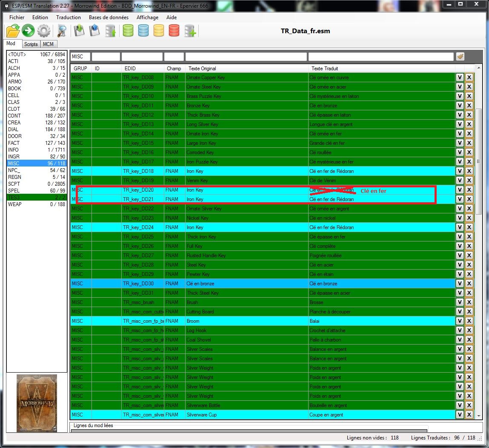
Task: Open settings with the gear icon
Action: [43, 31]
